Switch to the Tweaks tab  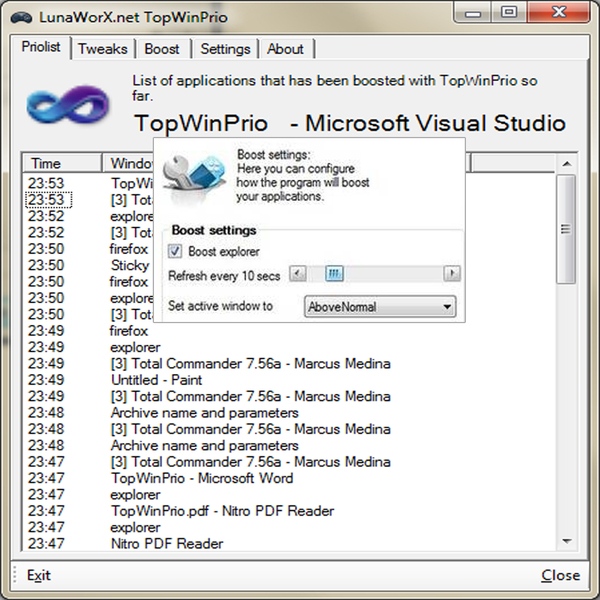(x=103, y=49)
